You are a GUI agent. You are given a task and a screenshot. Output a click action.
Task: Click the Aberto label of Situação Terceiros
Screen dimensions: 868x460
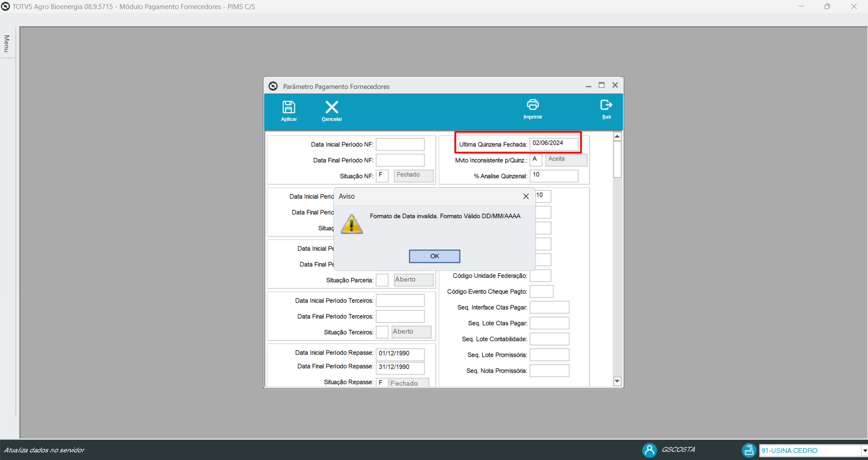click(x=411, y=332)
